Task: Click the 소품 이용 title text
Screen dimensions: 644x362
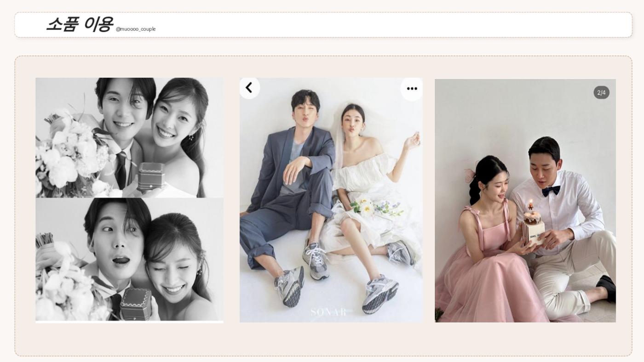Action: tap(79, 24)
